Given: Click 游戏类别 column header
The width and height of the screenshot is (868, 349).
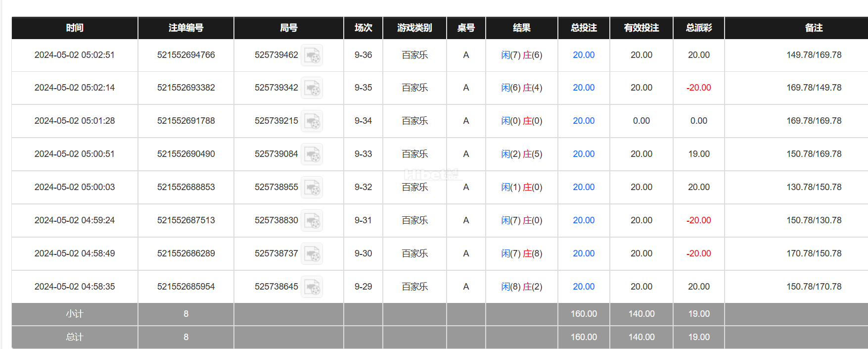Looking at the screenshot, I should [414, 28].
